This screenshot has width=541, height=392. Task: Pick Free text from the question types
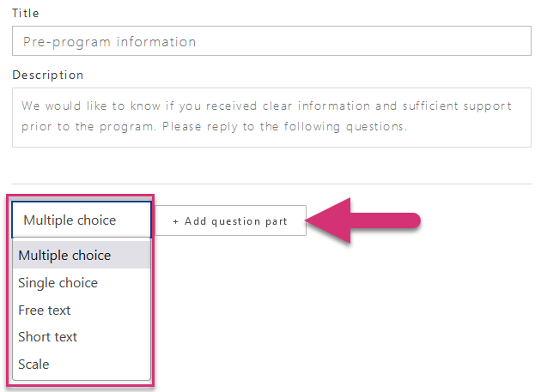[45, 310]
